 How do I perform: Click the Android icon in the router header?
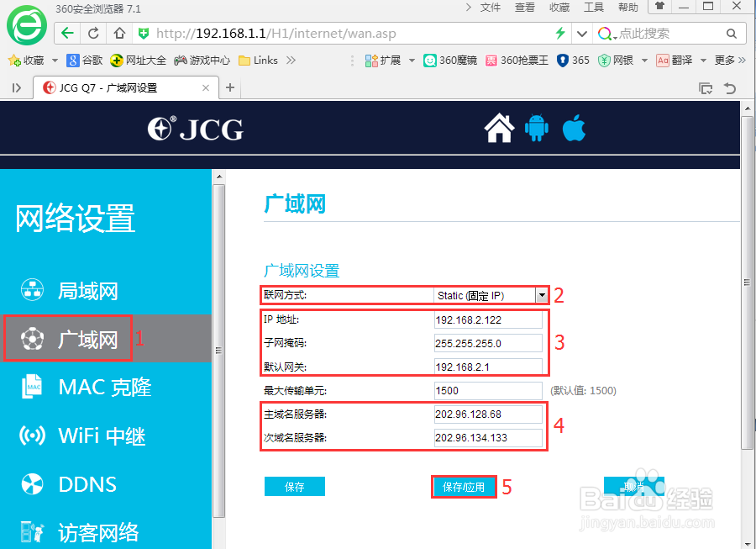(x=537, y=128)
